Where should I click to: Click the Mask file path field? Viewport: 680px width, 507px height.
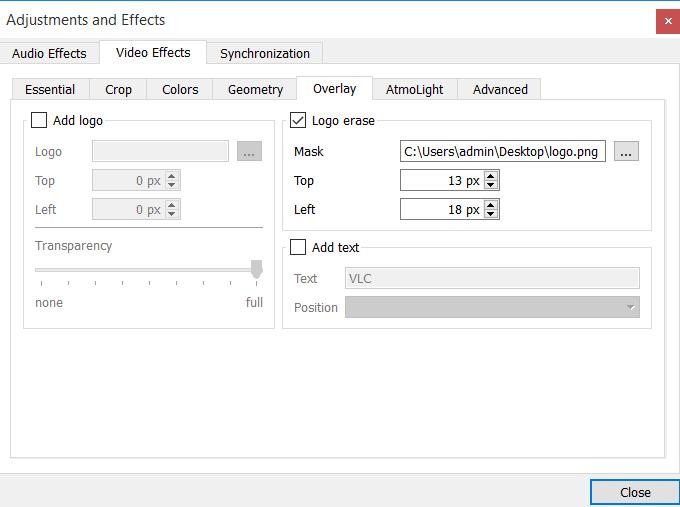coord(502,152)
